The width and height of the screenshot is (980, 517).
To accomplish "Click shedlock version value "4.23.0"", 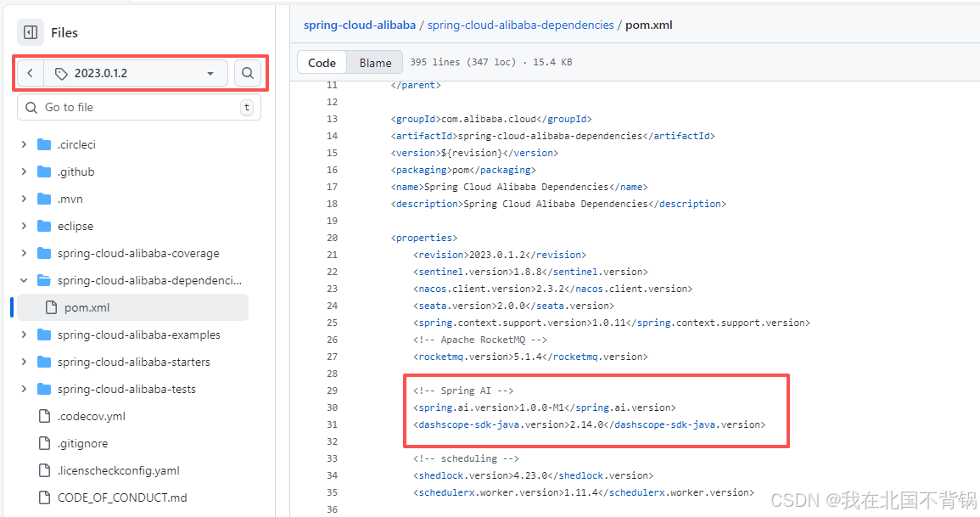I will [530, 475].
